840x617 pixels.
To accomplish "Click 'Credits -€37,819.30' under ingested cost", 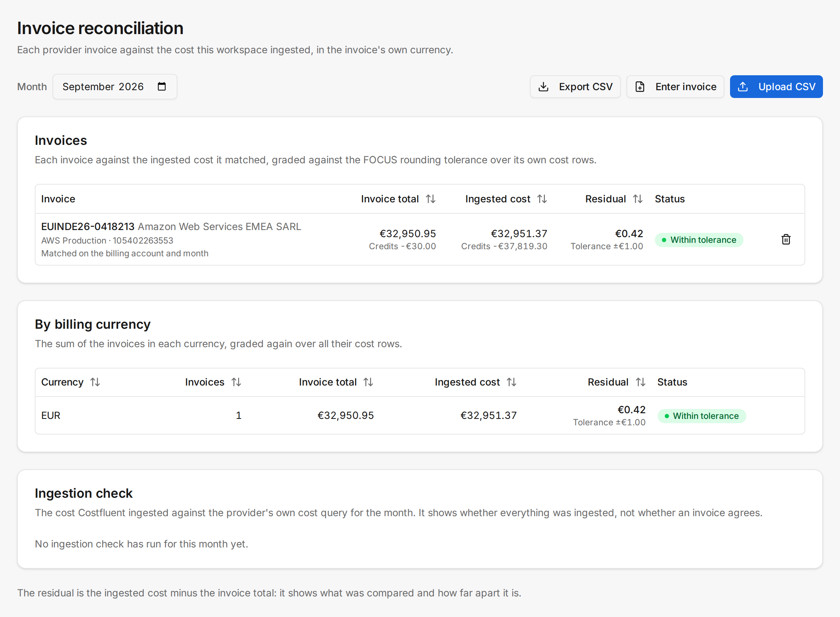I will coord(504,246).
